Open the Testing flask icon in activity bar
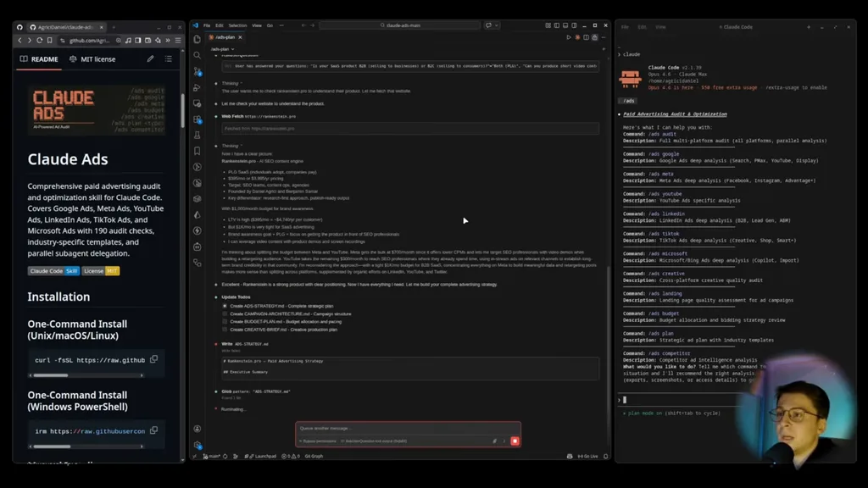The image size is (868, 488). 197,135
